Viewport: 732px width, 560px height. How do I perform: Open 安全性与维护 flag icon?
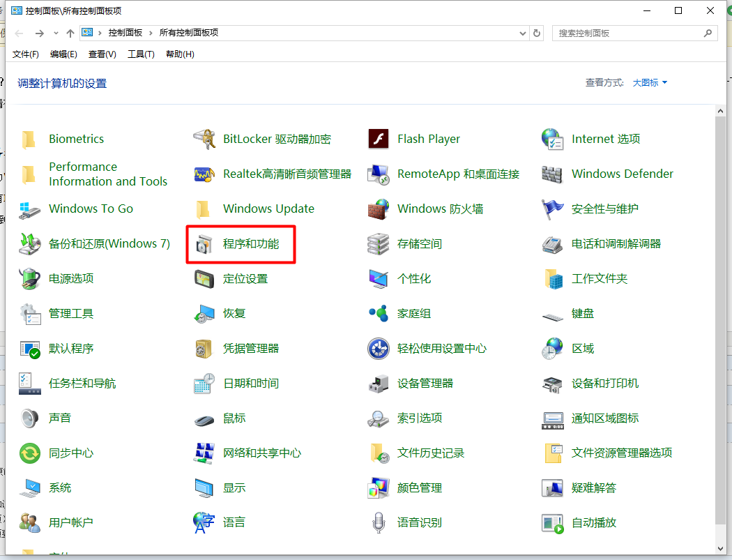click(553, 209)
